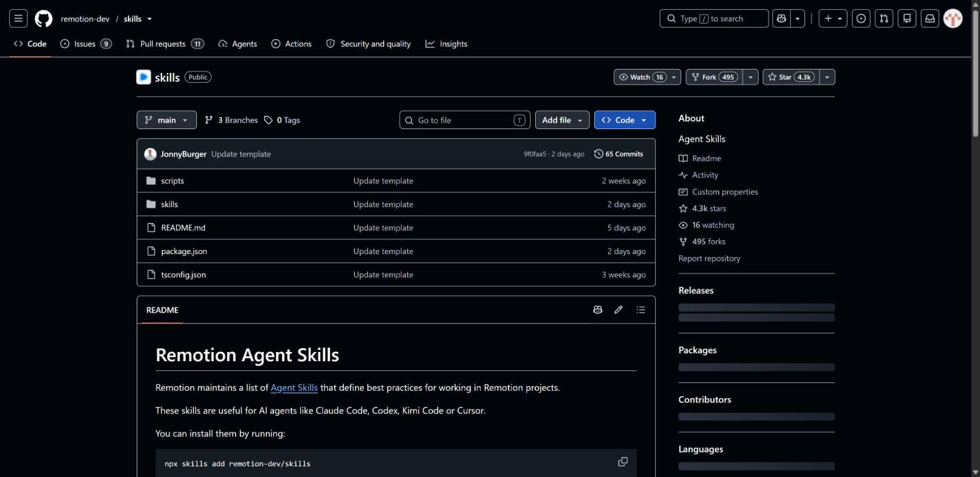Open the fork options dropdown arrow

(751, 77)
